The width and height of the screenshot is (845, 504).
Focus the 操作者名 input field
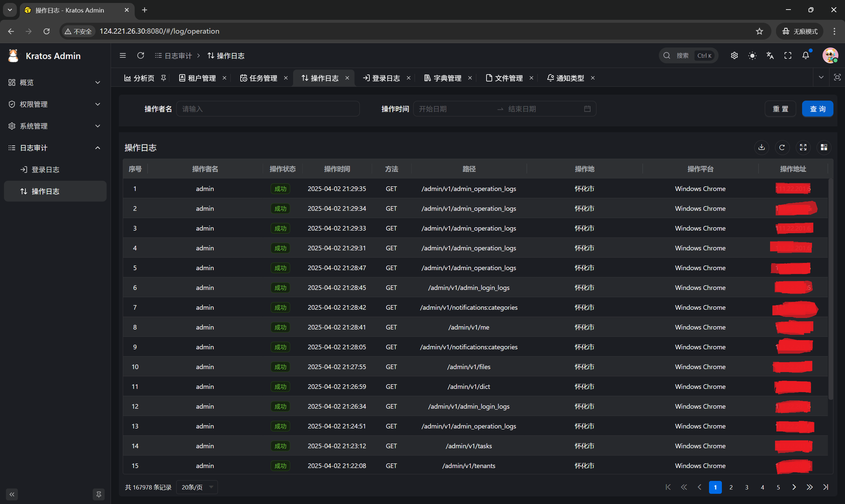268,109
